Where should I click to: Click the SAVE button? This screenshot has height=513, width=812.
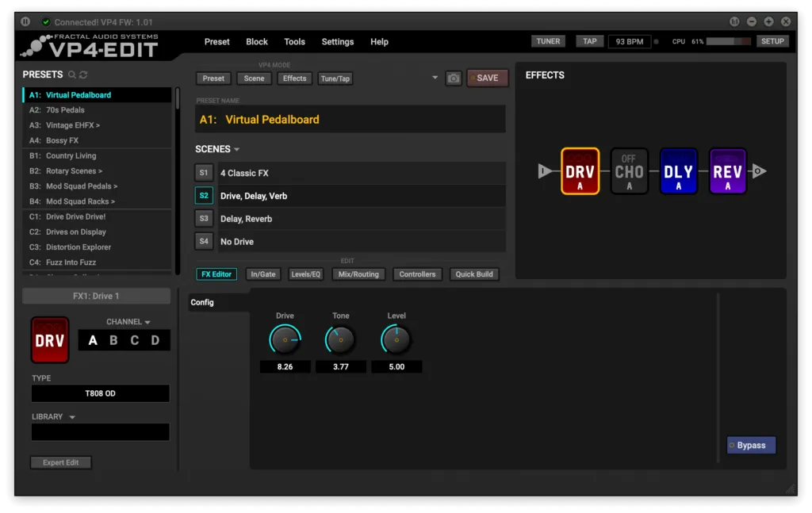[x=487, y=78]
